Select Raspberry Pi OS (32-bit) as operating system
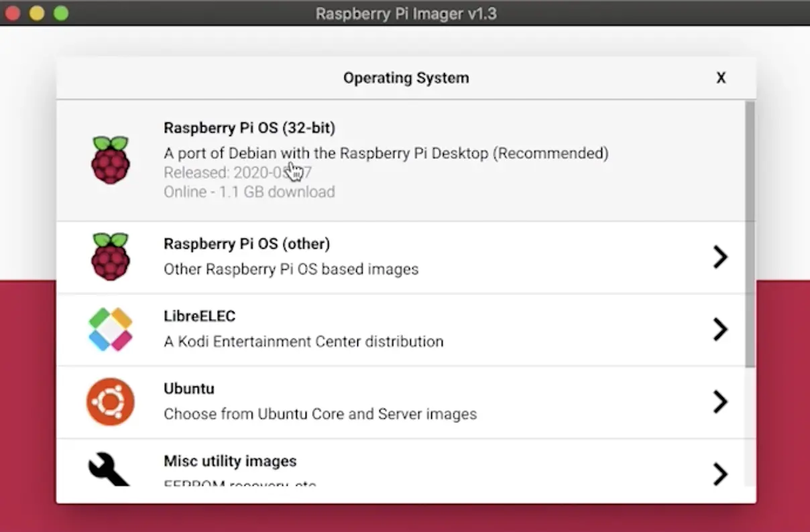Viewport: 810px width, 532px height. [x=335, y=159]
